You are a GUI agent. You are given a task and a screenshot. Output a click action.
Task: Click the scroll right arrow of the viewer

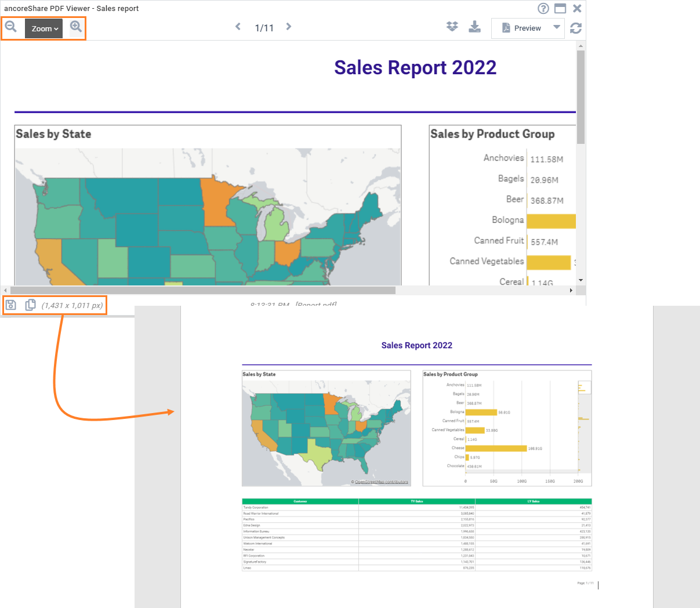pos(571,290)
